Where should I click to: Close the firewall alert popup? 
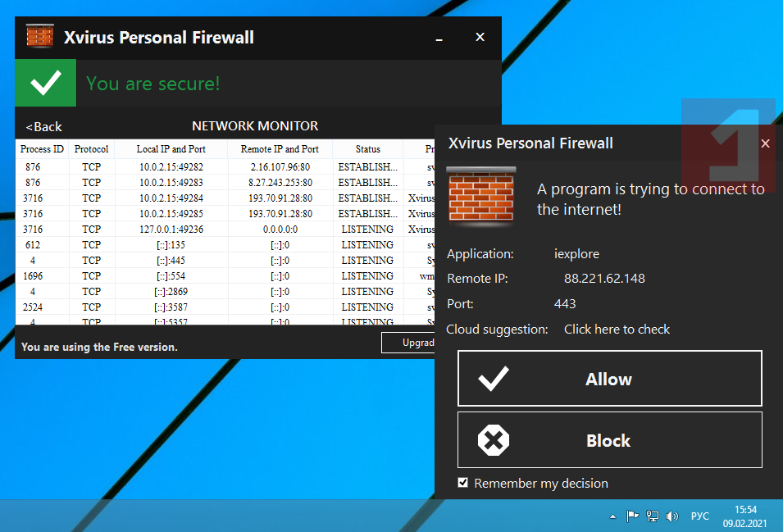coord(765,143)
